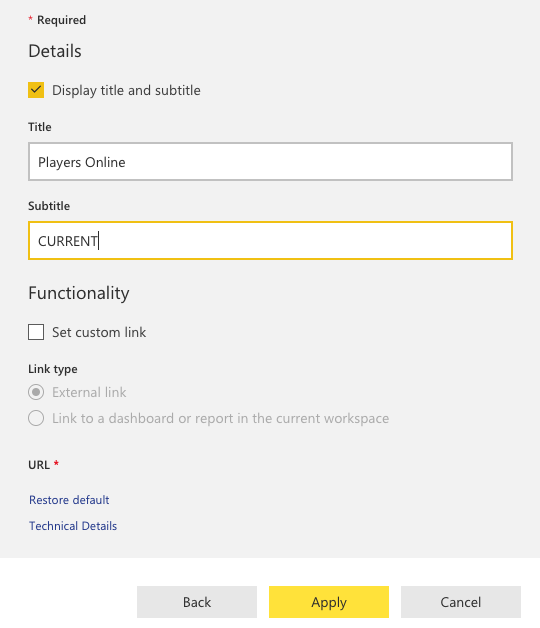The image size is (540, 628).
Task: Click the Details section heading
Action: 55,51
